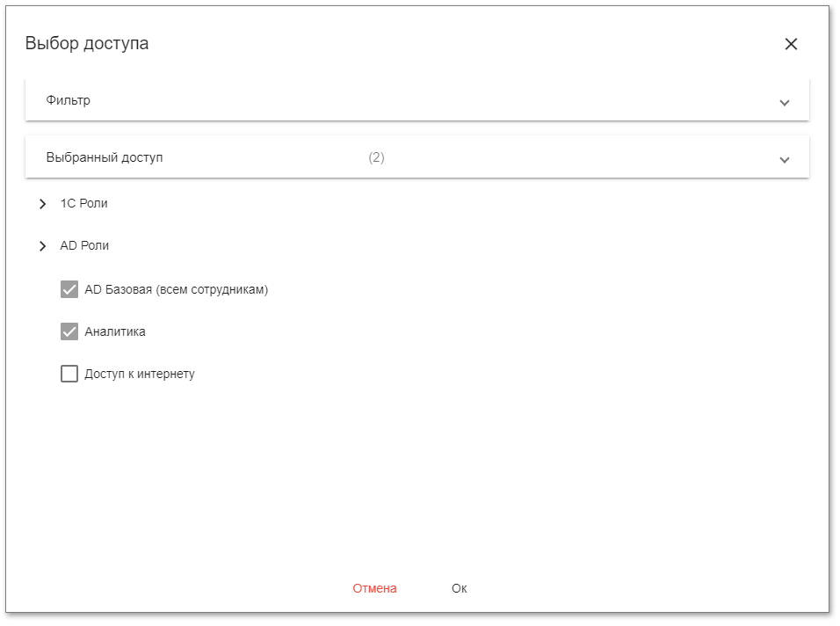Click the empty dialog area below the role list

[417, 475]
